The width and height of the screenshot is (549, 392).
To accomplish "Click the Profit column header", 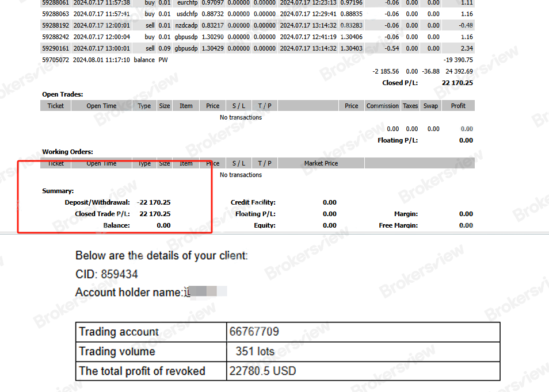I will [x=457, y=105].
